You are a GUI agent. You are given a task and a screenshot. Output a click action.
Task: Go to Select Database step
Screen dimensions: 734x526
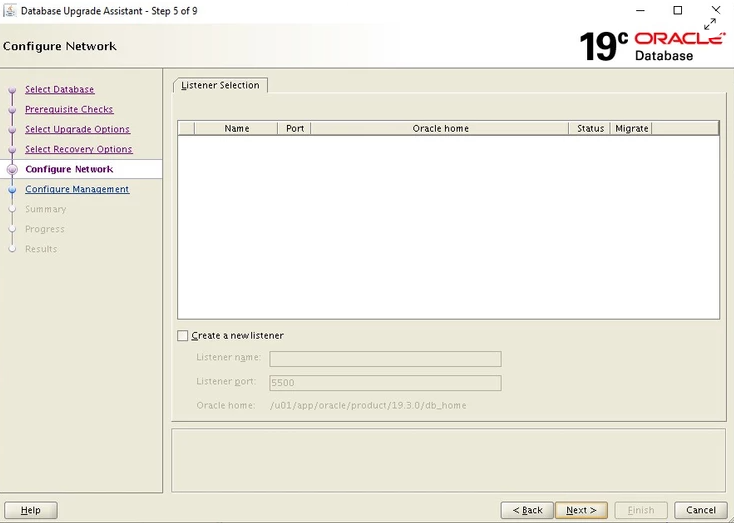pos(59,89)
